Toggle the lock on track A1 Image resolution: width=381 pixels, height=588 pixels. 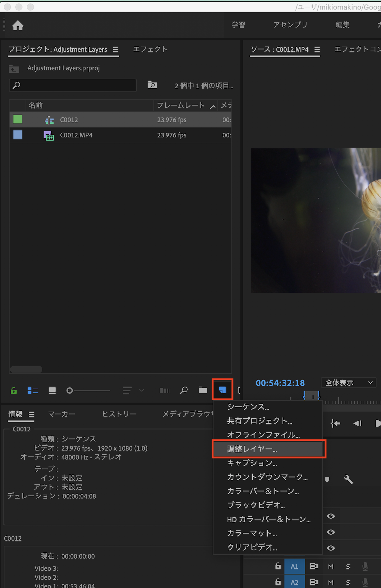point(278,566)
